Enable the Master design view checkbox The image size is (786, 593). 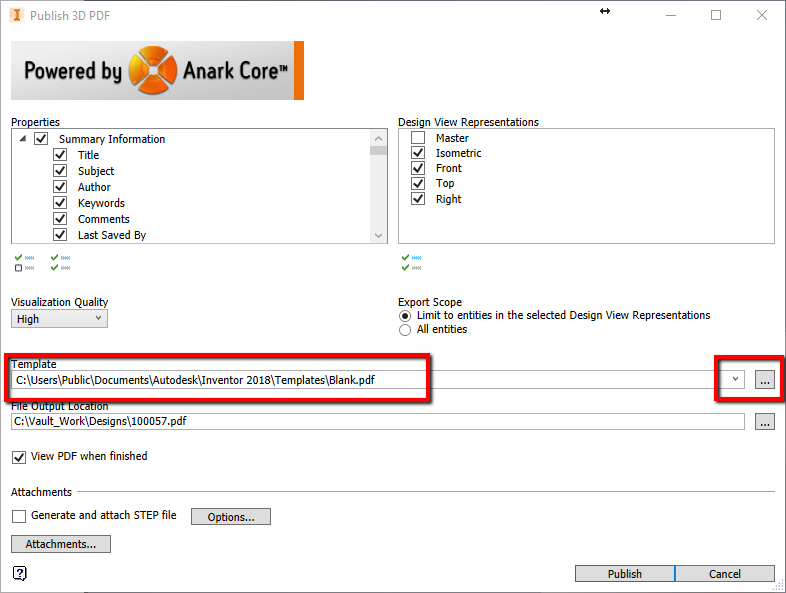click(x=418, y=137)
